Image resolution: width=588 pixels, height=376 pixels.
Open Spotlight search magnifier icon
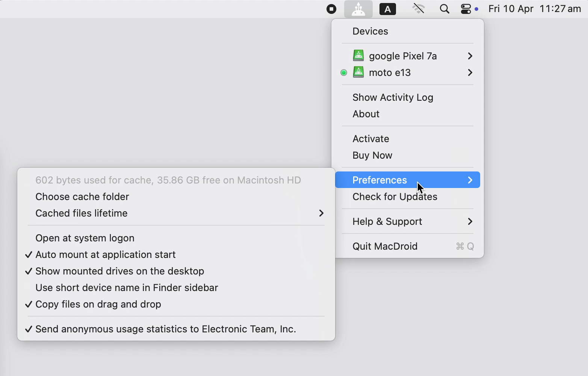pos(444,9)
